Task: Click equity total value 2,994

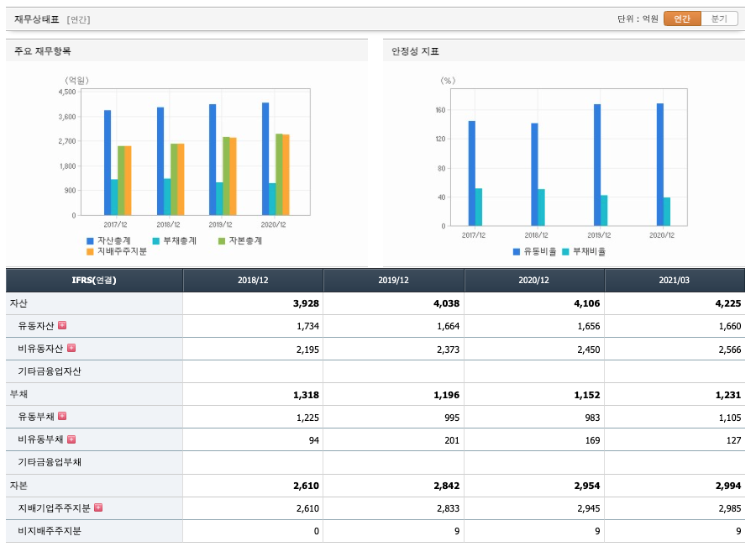Action: (728, 486)
